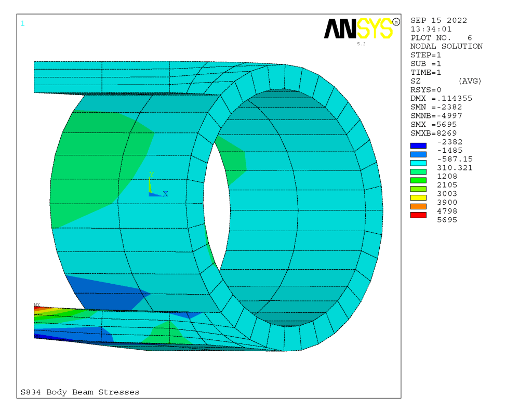Viewport: 532px width, 411px height.
Task: Click the X axis label on triad
Action: [x=165, y=194]
